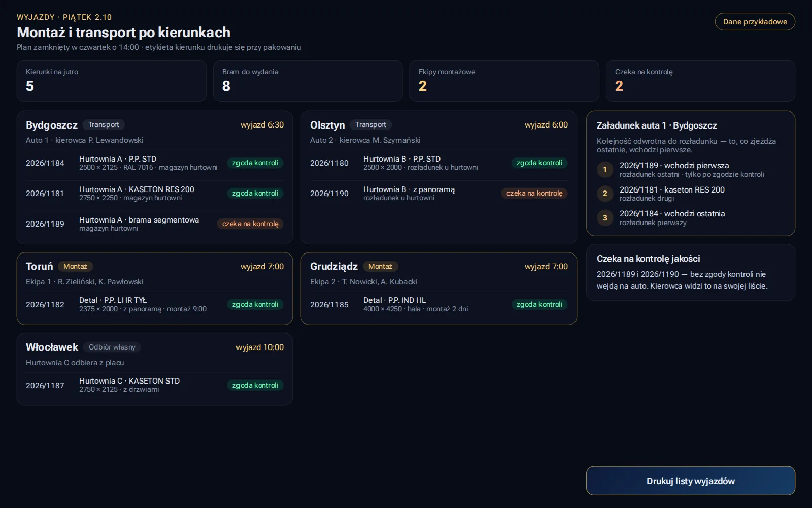
Task: Click the wyjazd 6:30 departure time
Action: 262,125
